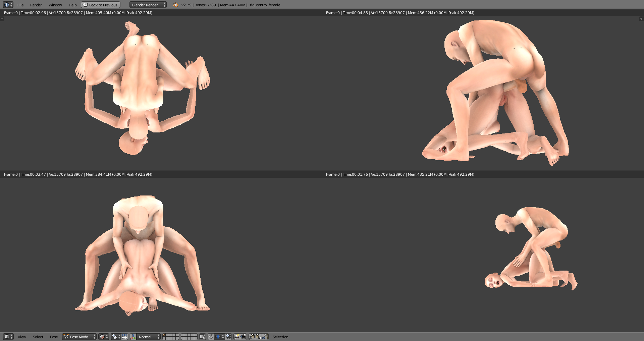Screen dimensions: 644x341
Task: Open the Pose Mode dropdown
Action: pos(79,337)
